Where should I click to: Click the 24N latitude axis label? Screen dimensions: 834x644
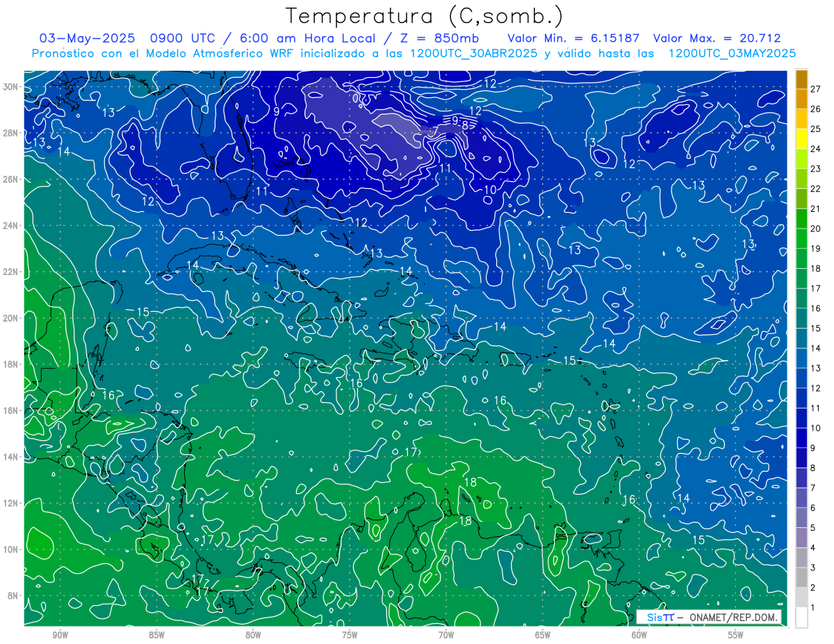(x=11, y=226)
